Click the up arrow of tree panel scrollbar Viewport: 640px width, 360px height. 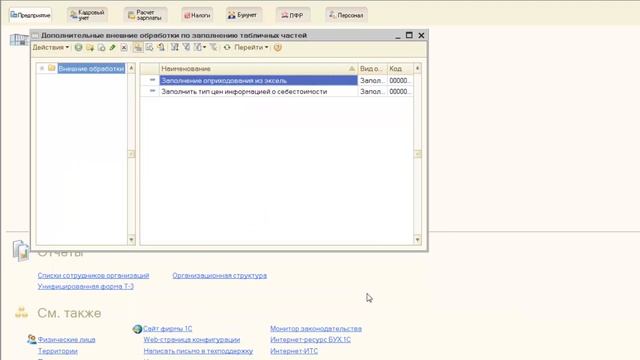pyautogui.click(x=131, y=68)
